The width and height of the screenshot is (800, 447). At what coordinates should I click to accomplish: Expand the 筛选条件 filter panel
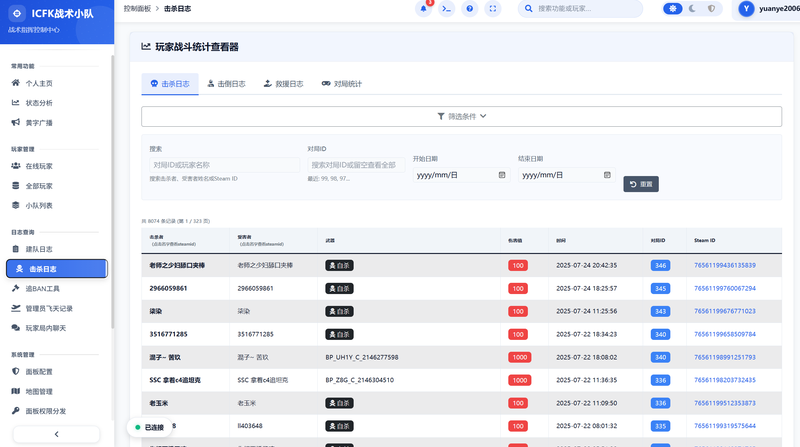point(461,116)
